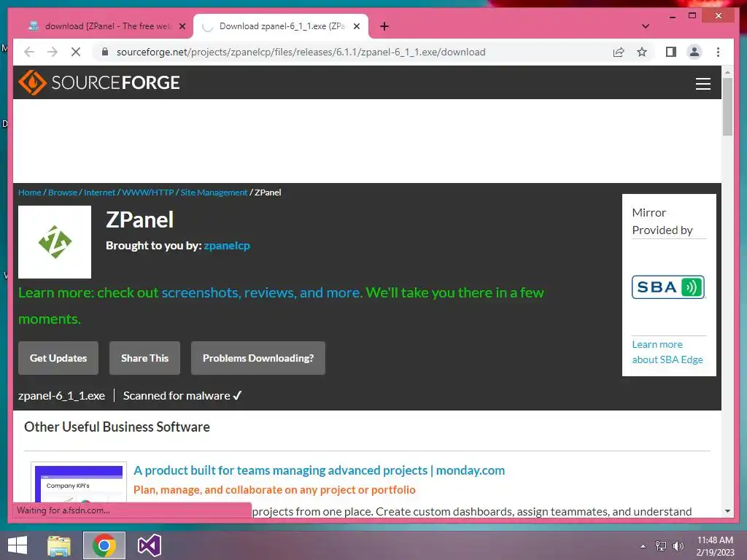Open monday.com product ad headline

coord(320,470)
